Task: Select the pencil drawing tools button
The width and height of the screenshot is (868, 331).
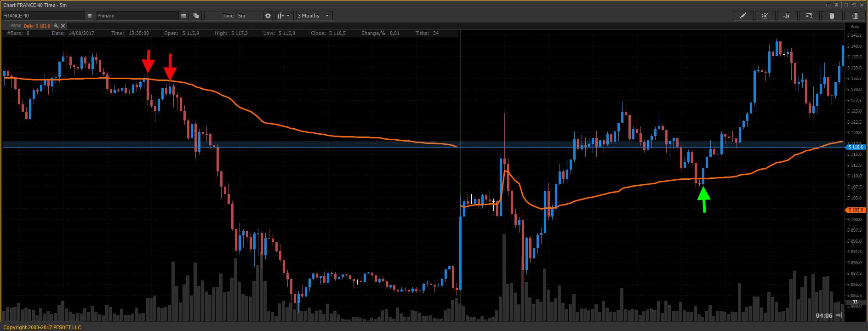Action: pos(742,16)
